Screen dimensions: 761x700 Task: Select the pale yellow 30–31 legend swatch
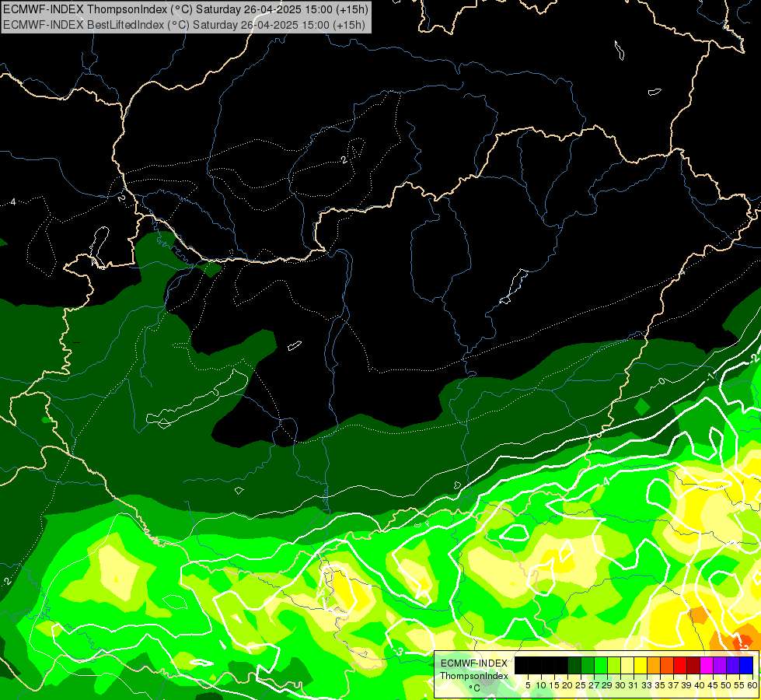627,665
